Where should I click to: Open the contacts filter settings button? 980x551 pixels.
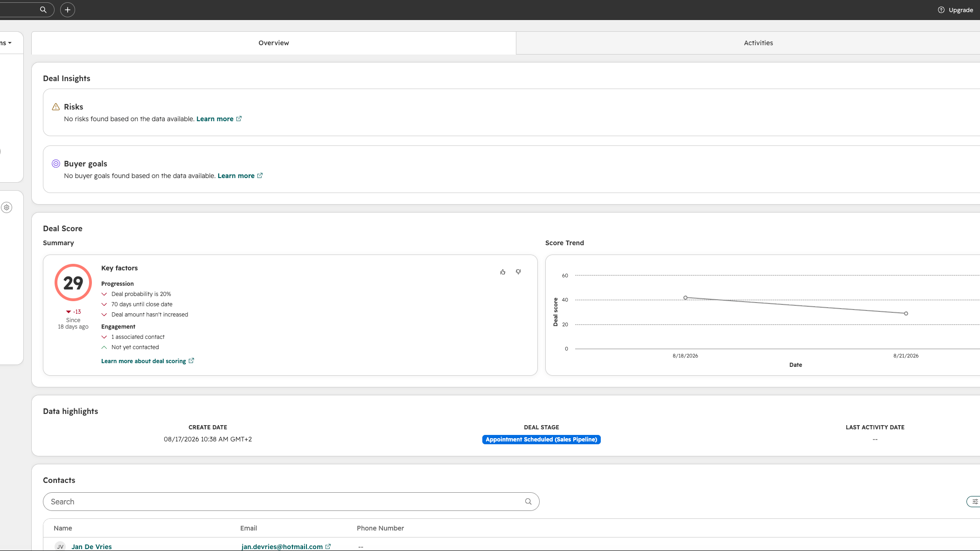[974, 502]
